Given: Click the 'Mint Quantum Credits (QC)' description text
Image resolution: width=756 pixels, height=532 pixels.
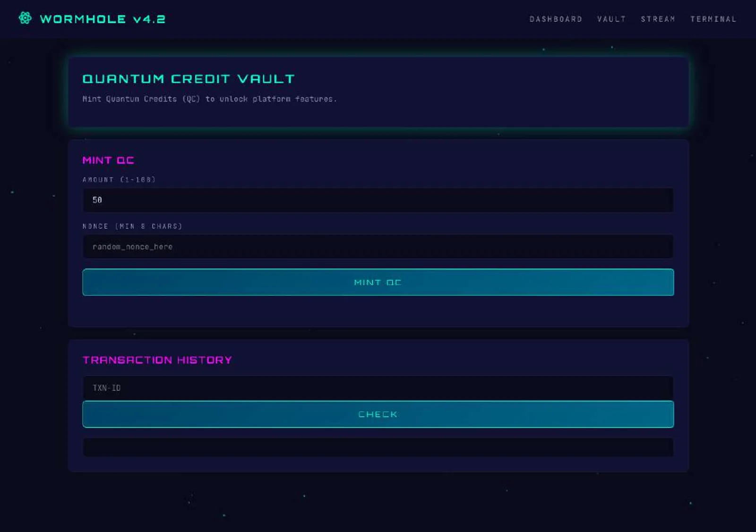Looking at the screenshot, I should [210, 99].
